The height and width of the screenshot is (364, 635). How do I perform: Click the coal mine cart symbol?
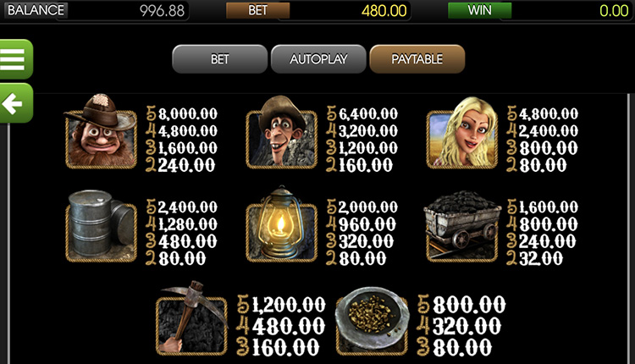point(462,227)
